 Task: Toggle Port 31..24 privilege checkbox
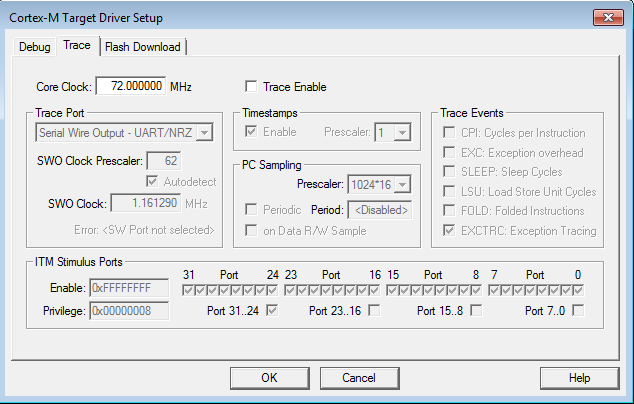(x=272, y=311)
